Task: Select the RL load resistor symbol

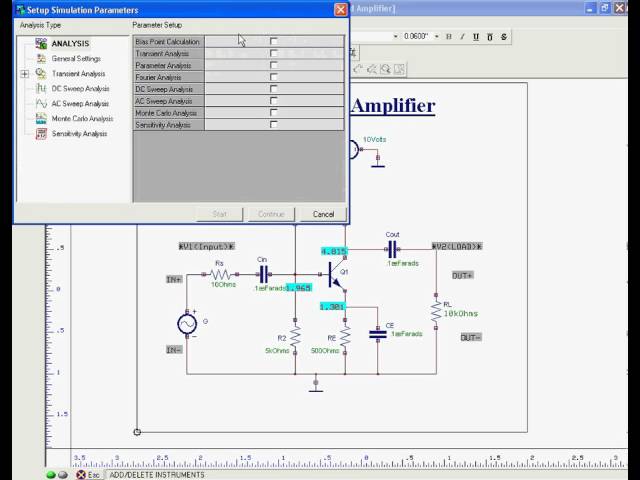Action: click(x=436, y=311)
